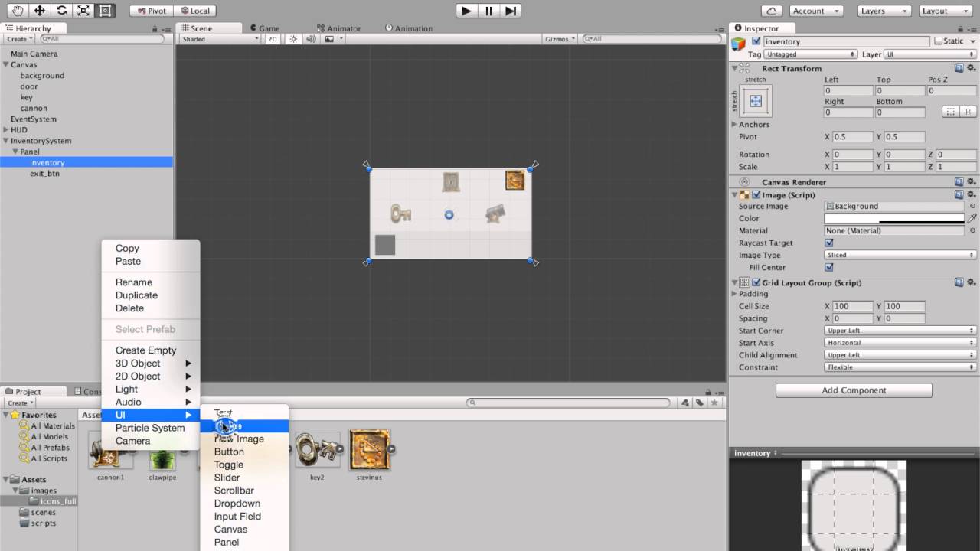
Task: Open Canvas Renderer gear settings
Action: (x=971, y=182)
